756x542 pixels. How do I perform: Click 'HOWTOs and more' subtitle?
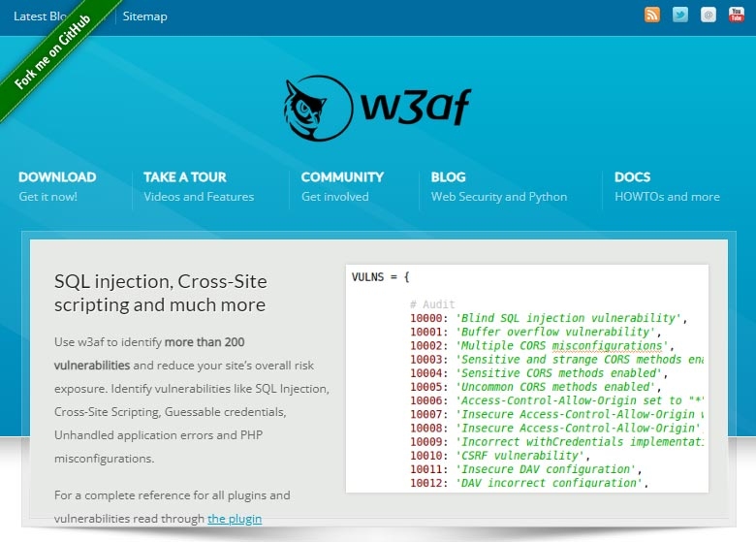pyautogui.click(x=667, y=197)
